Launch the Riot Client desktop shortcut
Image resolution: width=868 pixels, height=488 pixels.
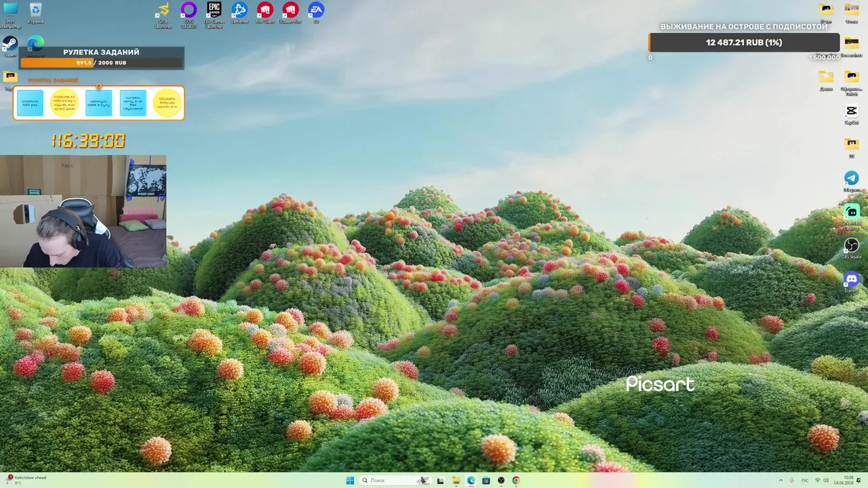click(265, 13)
